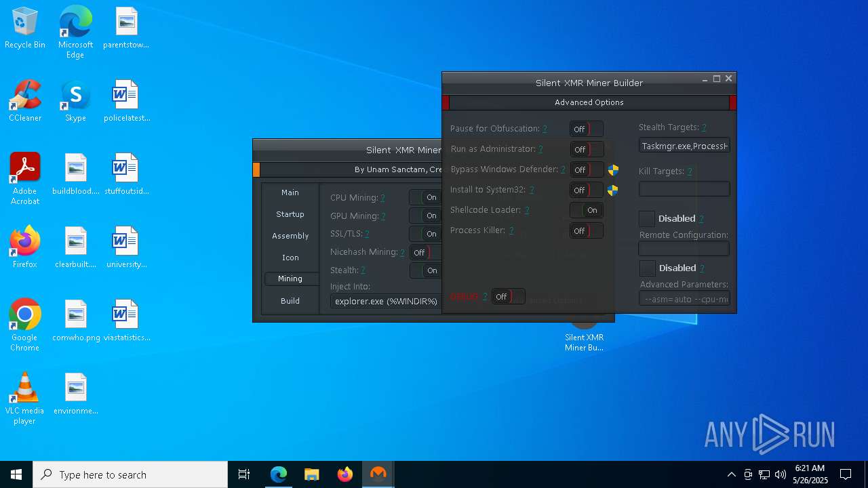This screenshot has height=488, width=868.
Task: Toggle Shellcode Loader switch
Action: coord(587,210)
